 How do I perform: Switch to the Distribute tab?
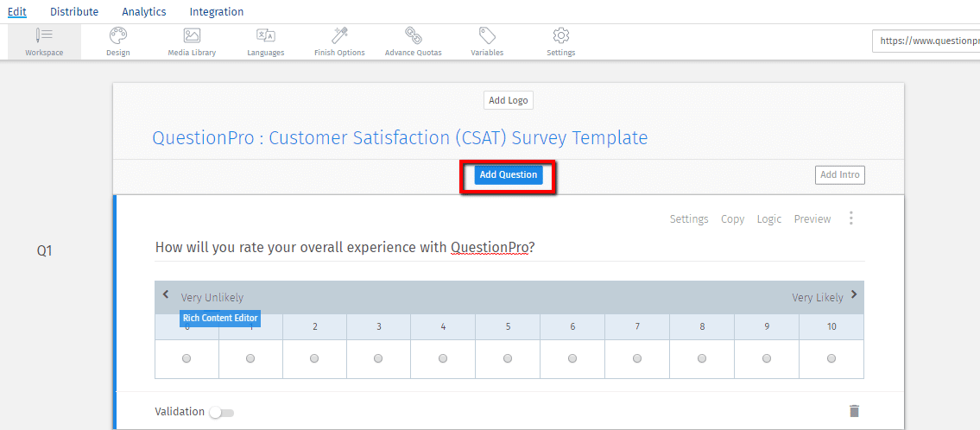coord(74,11)
